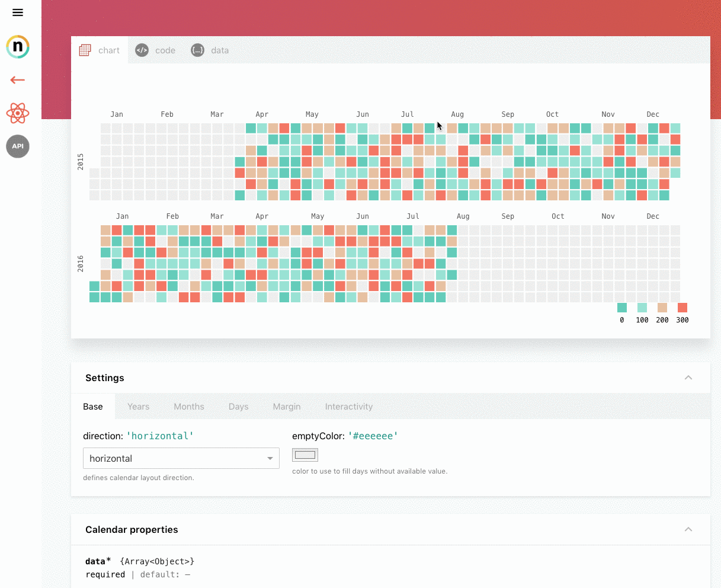Click the Calendar properties heading
This screenshot has height=588, width=721.
pos(132,529)
